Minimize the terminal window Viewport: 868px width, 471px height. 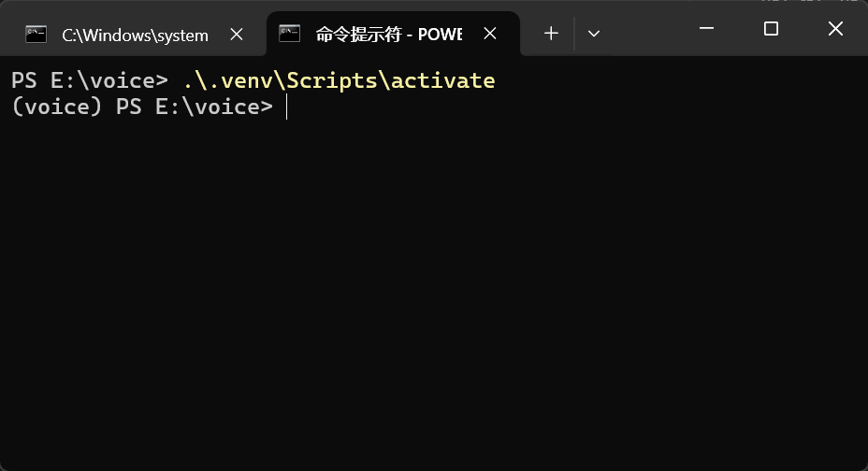(706, 29)
